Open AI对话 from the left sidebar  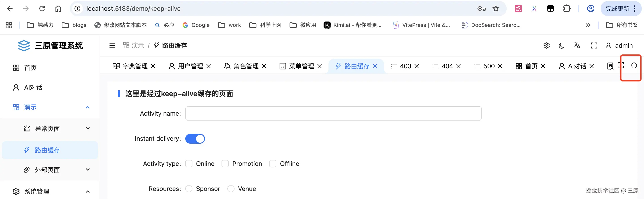(x=50, y=87)
